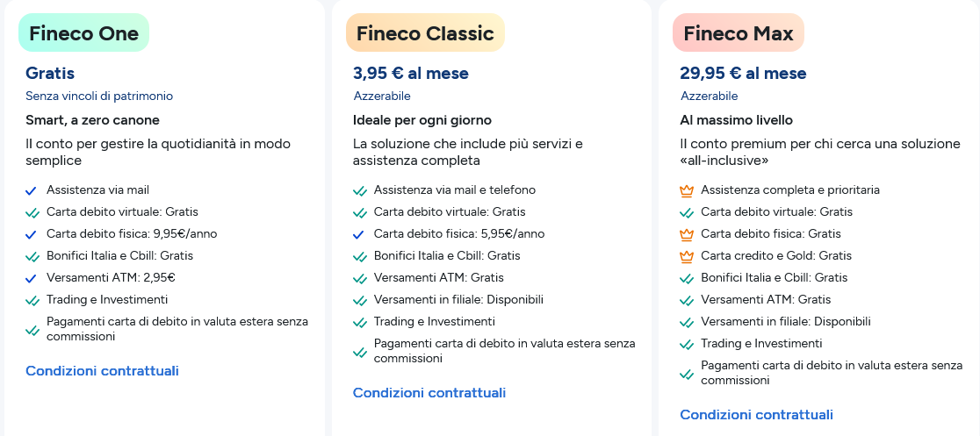Click blue checkmark beside Assistenza via mail in Fineco One

coord(32,190)
